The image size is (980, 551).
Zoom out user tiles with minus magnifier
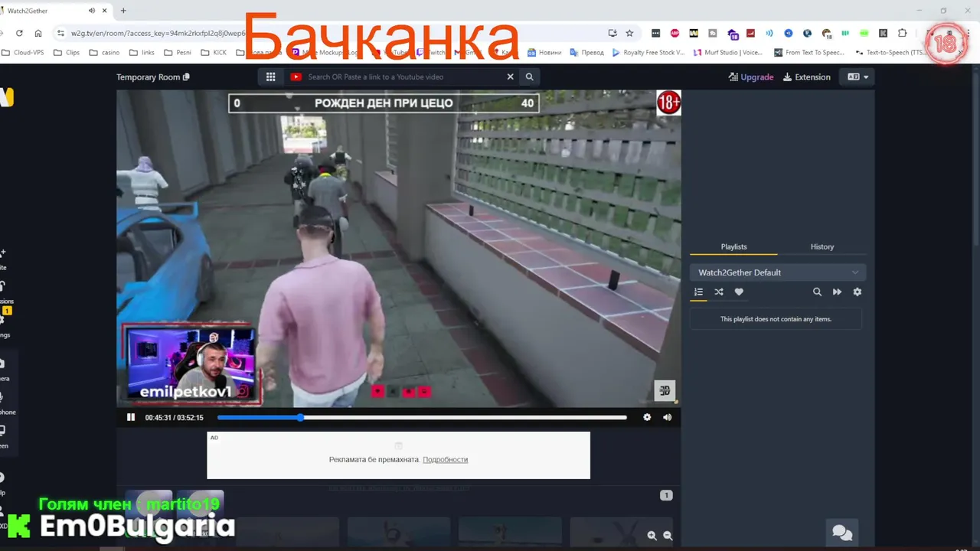point(668,536)
